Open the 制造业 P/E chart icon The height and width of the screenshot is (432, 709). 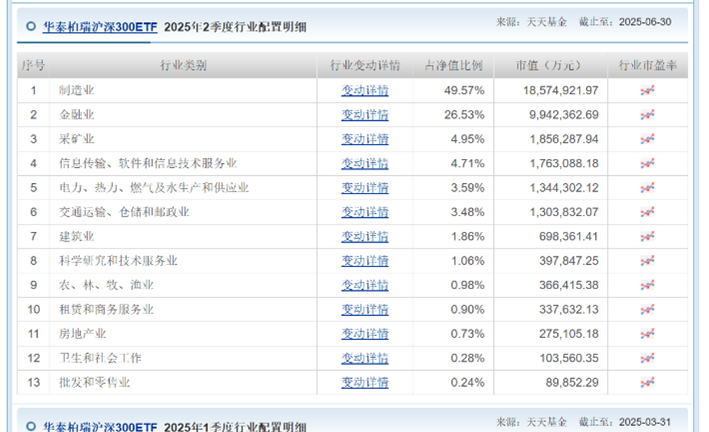647,90
